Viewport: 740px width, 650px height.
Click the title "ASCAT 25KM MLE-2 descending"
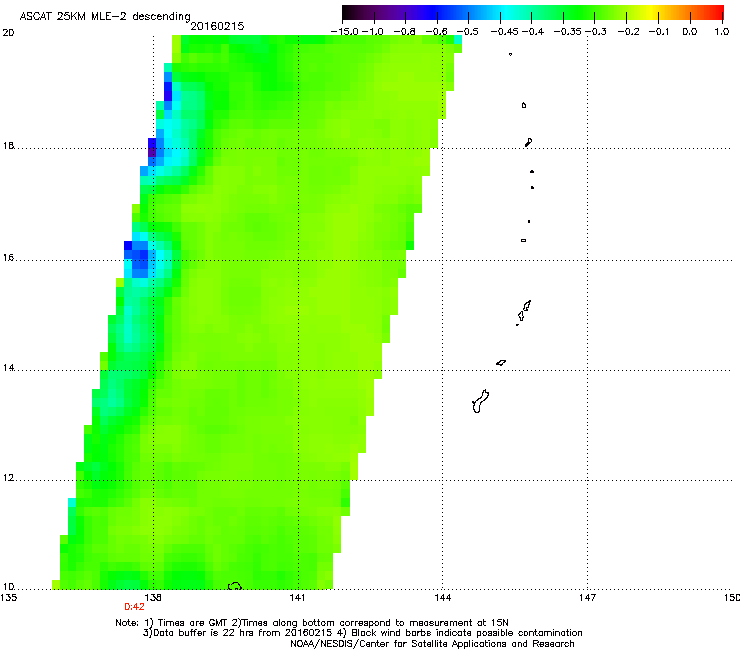[x=105, y=16]
